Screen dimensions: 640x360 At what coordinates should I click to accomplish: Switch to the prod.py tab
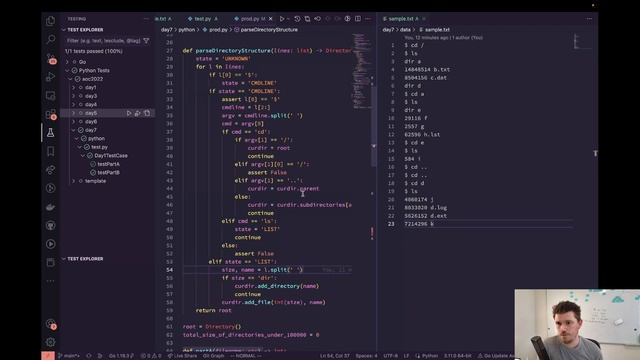click(x=250, y=19)
